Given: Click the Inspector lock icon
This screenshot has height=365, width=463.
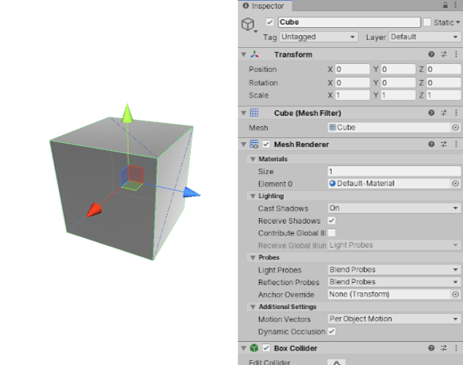Looking at the screenshot, I should pos(445,5).
